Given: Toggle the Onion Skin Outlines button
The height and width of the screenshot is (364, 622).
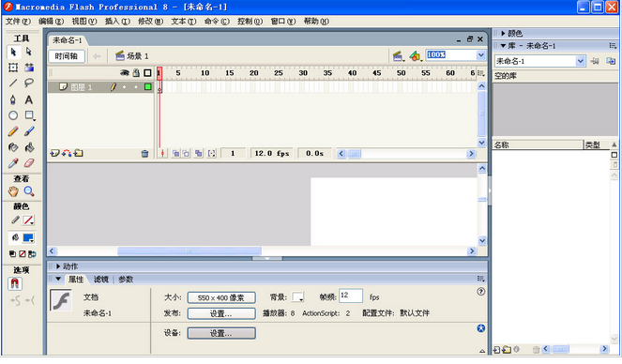Looking at the screenshot, I should pos(186,154).
